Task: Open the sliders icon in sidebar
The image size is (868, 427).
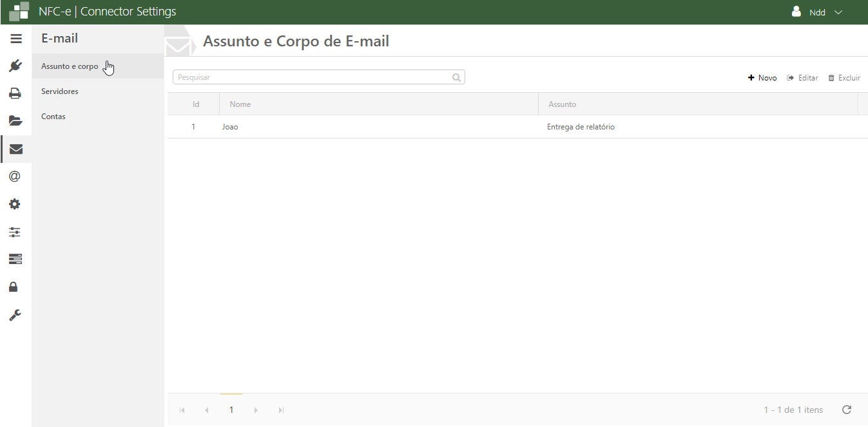Action: tap(15, 232)
